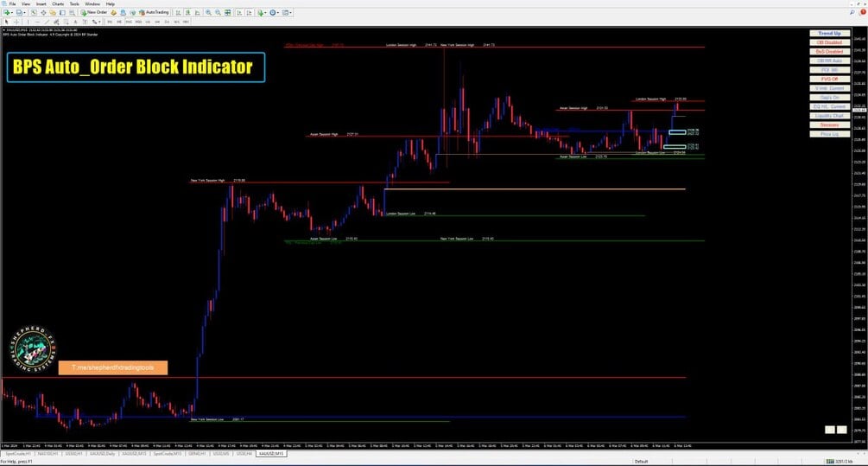Expand the Periods dropdown arrow
Viewport: 868px width, 466px height.
click(278, 12)
